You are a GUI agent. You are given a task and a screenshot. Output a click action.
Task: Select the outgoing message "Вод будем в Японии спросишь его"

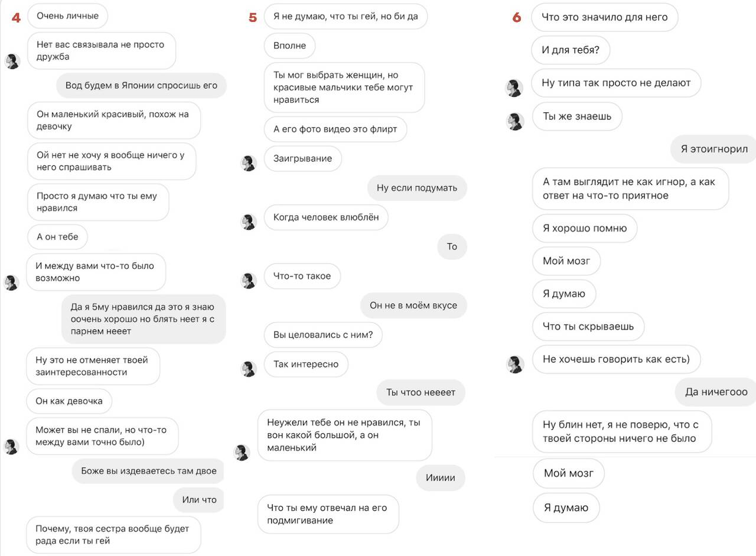tap(142, 86)
